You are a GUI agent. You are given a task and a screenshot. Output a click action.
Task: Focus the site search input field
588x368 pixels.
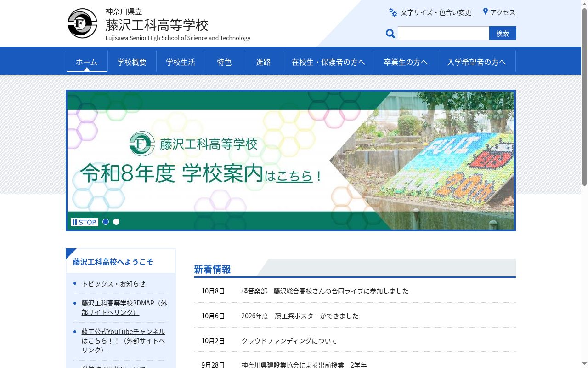click(x=444, y=33)
